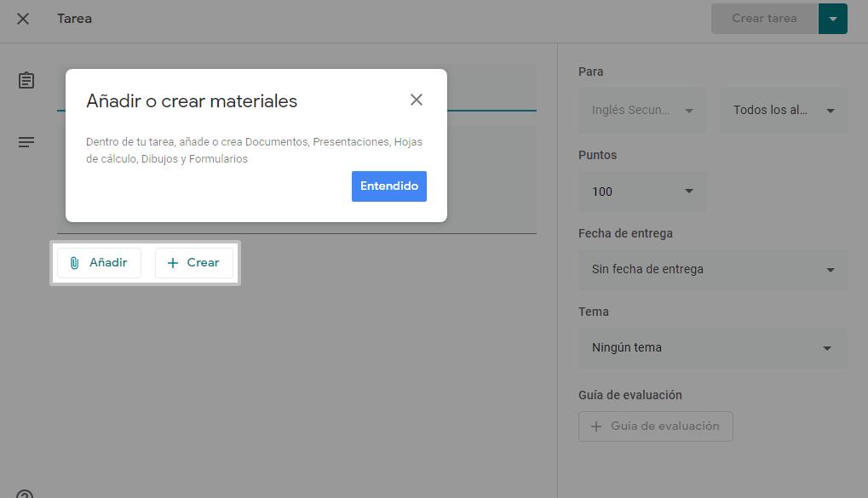The image size is (868, 498).
Task: Click the assignment clipboard icon in sidebar
Action: 26,80
